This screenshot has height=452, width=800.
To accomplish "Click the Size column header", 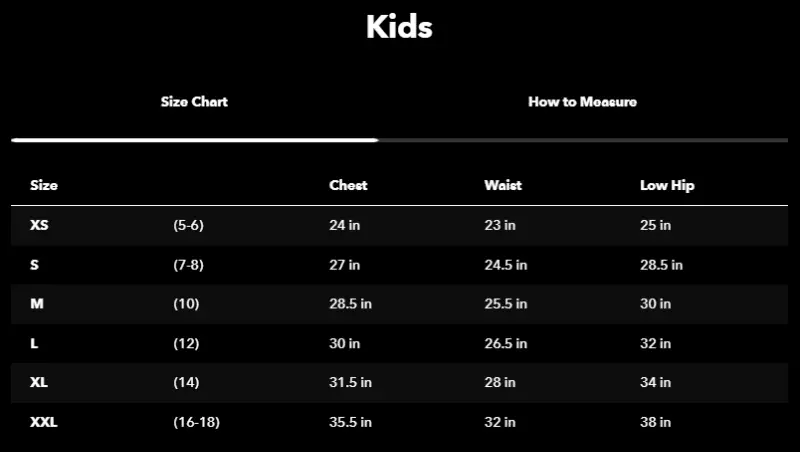I will 44,185.
